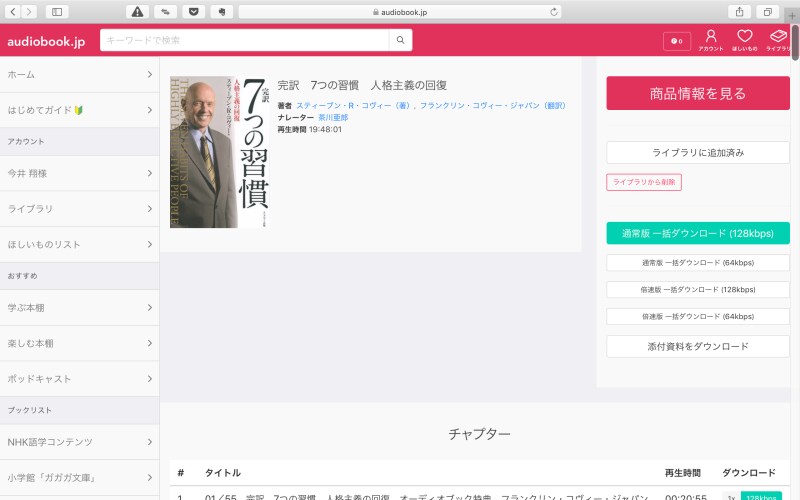This screenshot has width=800, height=500.
Task: Open ホーム in the sidebar
Action: click(80, 74)
